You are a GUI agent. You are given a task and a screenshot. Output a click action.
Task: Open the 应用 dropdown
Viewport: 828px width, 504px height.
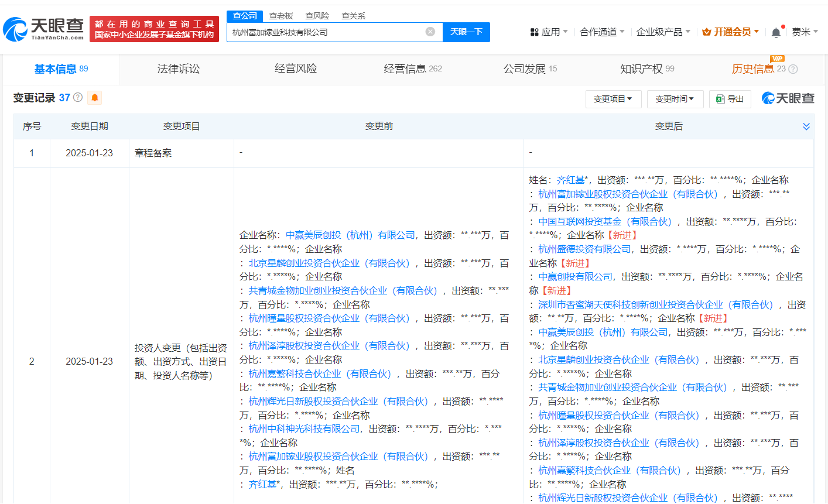pyautogui.click(x=549, y=32)
